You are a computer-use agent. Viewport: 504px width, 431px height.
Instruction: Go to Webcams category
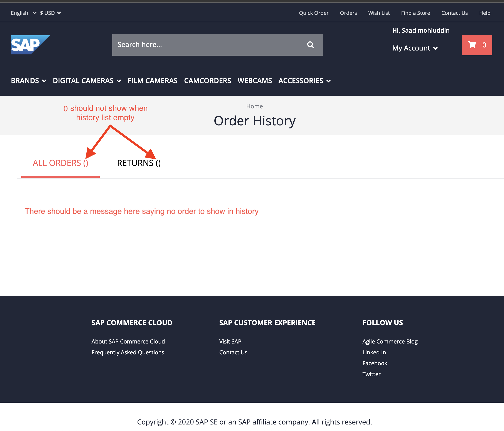tap(255, 81)
